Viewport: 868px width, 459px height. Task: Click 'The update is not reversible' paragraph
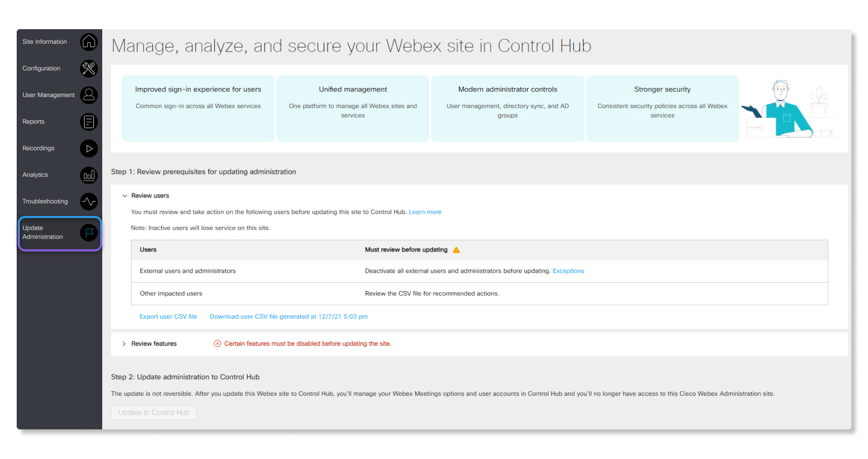(x=443, y=394)
